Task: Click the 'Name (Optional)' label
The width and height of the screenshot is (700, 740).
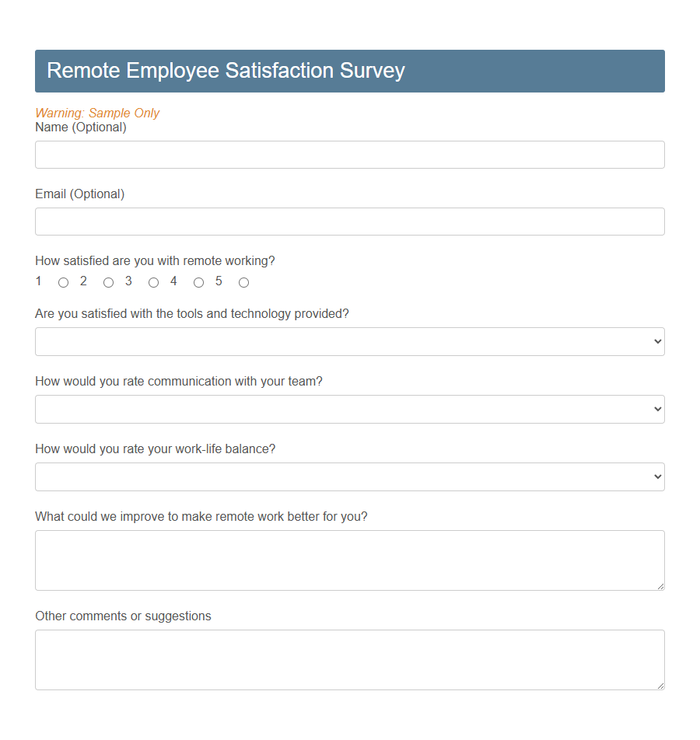Action: (x=79, y=127)
